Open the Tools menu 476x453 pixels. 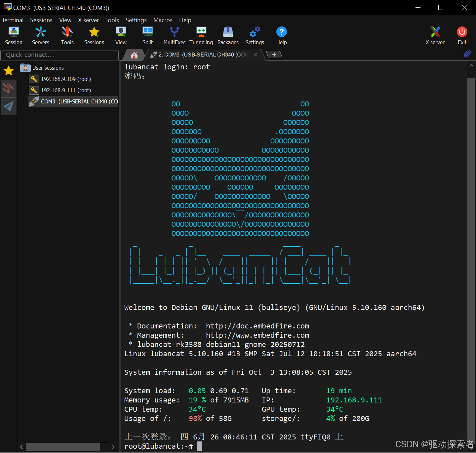[112, 20]
